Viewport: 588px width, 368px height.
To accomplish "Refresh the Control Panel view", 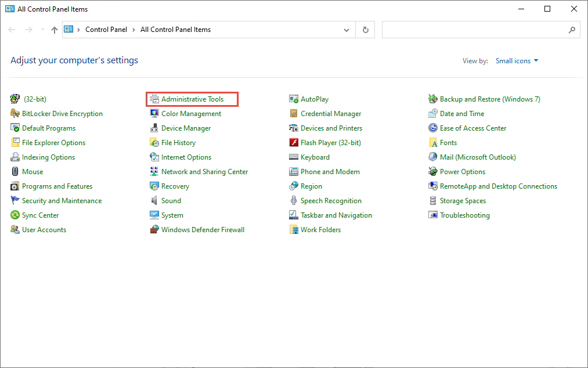I will click(366, 30).
